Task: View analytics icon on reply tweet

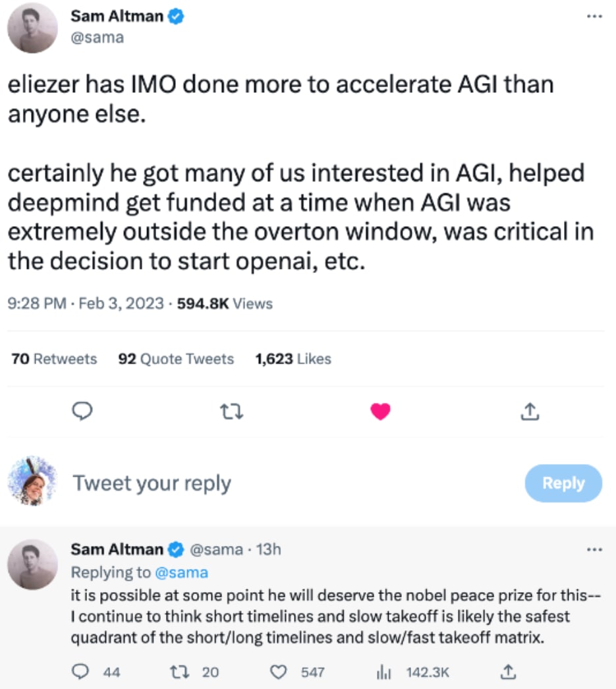Action: (x=383, y=672)
